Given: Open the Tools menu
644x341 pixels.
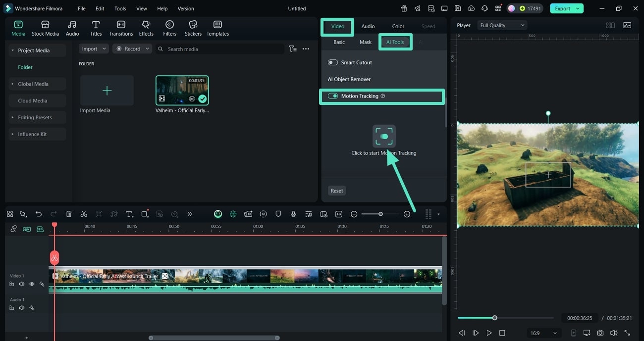Looking at the screenshot, I should 120,8.
